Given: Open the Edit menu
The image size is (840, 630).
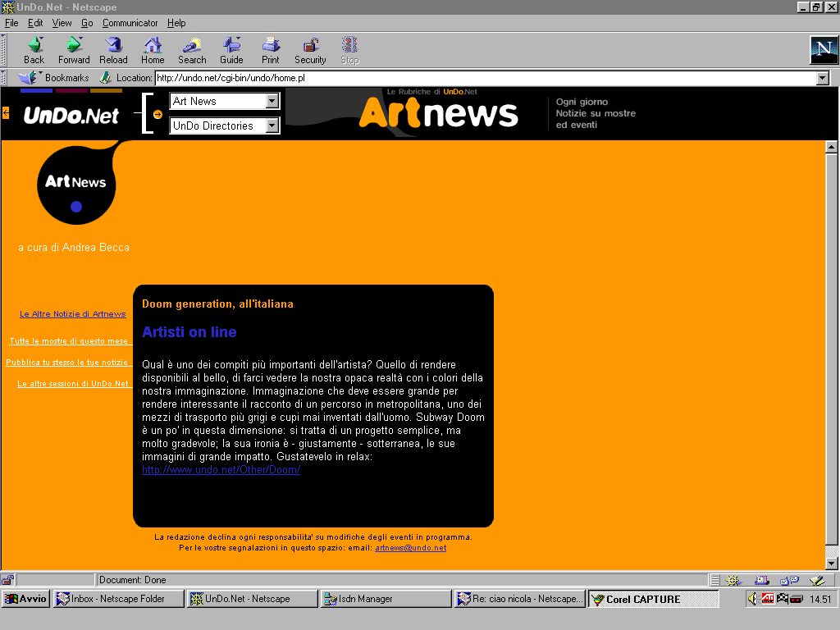Looking at the screenshot, I should [35, 23].
